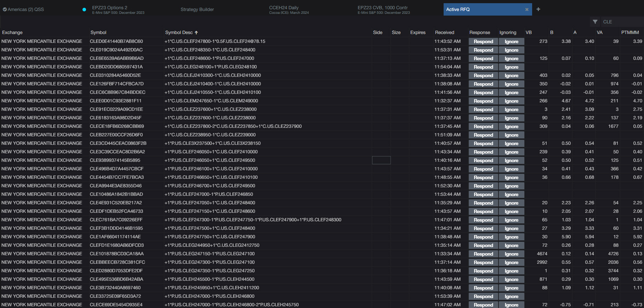Viewport: 644px width, 308px height.
Task: Sort by the Received column header
Action: (x=444, y=33)
